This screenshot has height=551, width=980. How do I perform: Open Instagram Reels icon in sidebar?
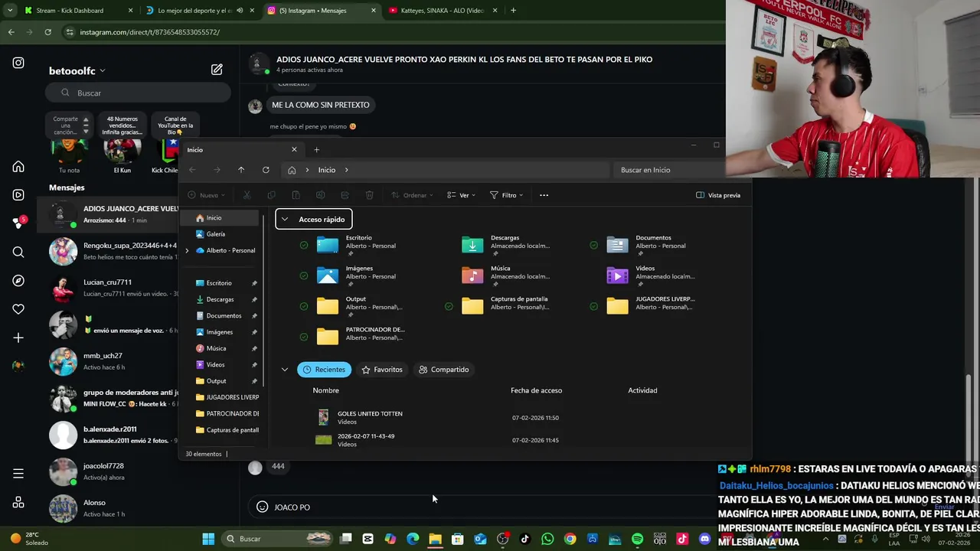pos(18,195)
